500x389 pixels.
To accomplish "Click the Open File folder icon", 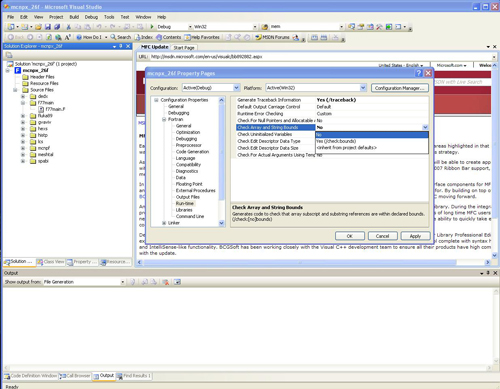I will 38,27.
